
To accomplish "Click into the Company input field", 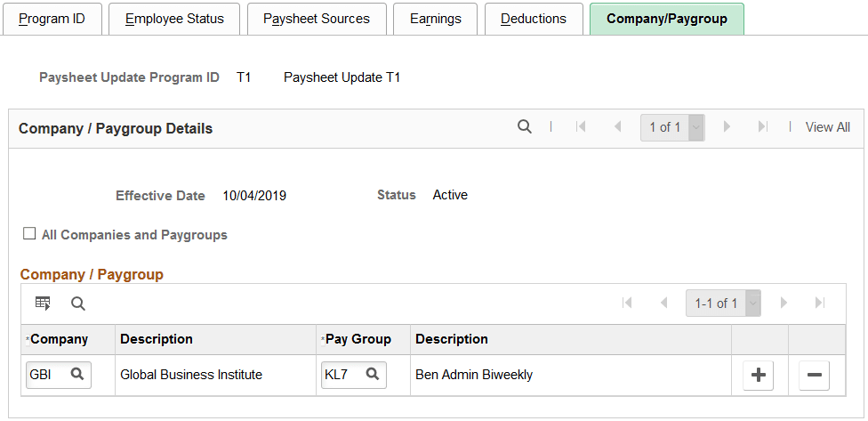I will point(49,375).
